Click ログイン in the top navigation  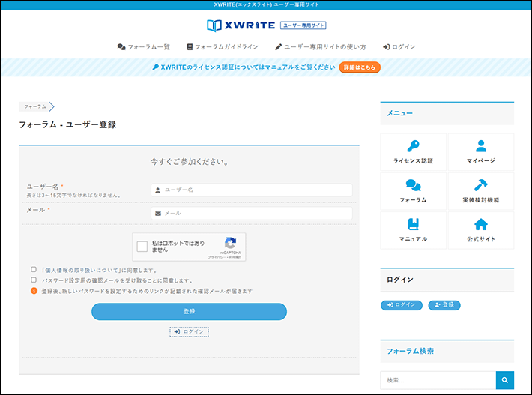coord(399,46)
